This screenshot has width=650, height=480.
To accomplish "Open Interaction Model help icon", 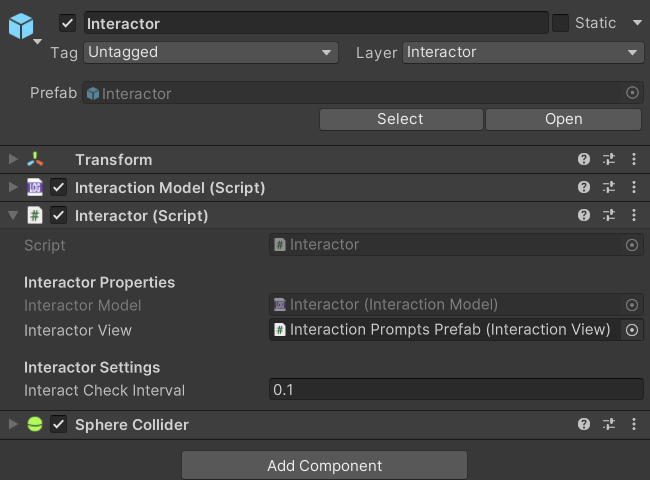I will [x=584, y=187].
